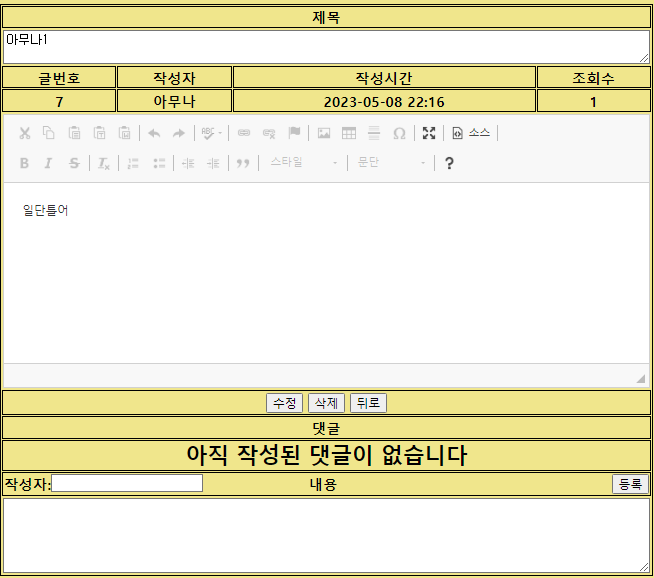This screenshot has height=578, width=654.
Task: Click the Insert image icon
Action: [324, 133]
